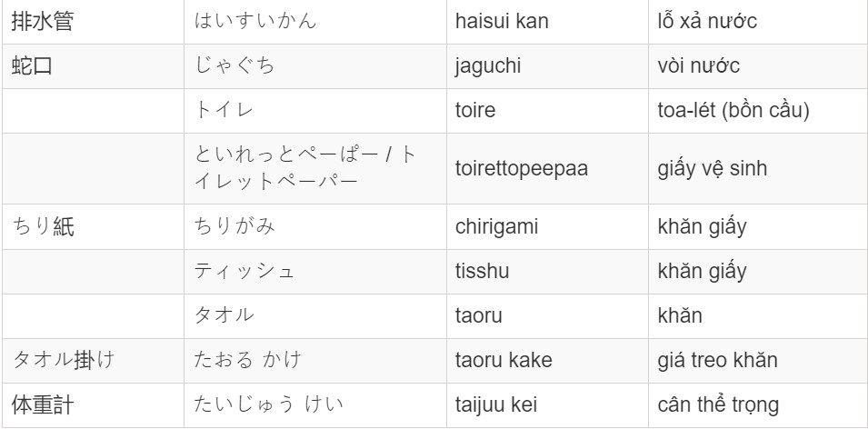Click the romaji toirettopeepaa cell
This screenshot has height=429, width=868.
click(x=547, y=169)
